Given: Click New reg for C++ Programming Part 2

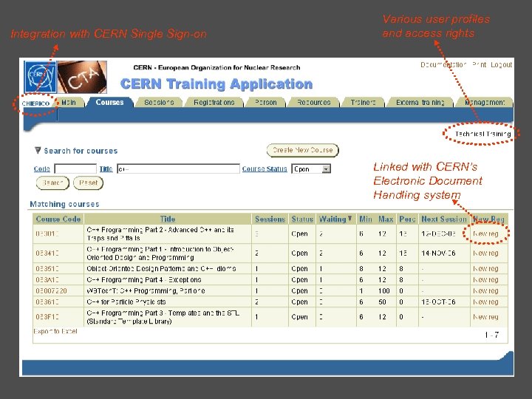Looking at the screenshot, I should click(485, 233).
